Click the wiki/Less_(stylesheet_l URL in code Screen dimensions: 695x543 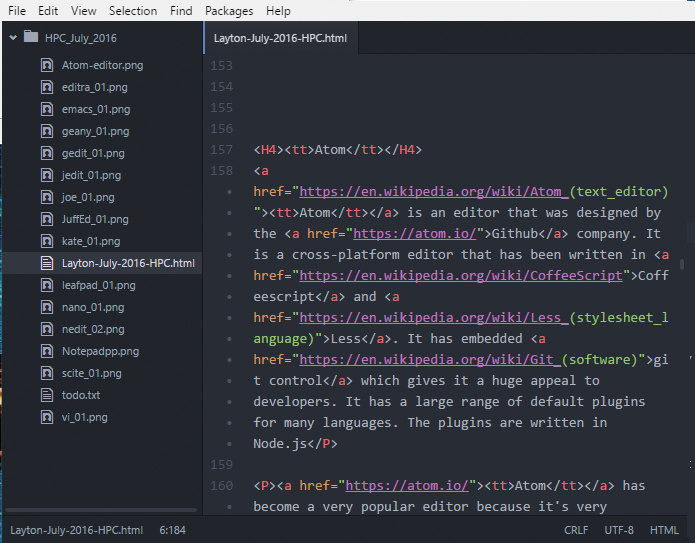pyautogui.click(x=484, y=317)
